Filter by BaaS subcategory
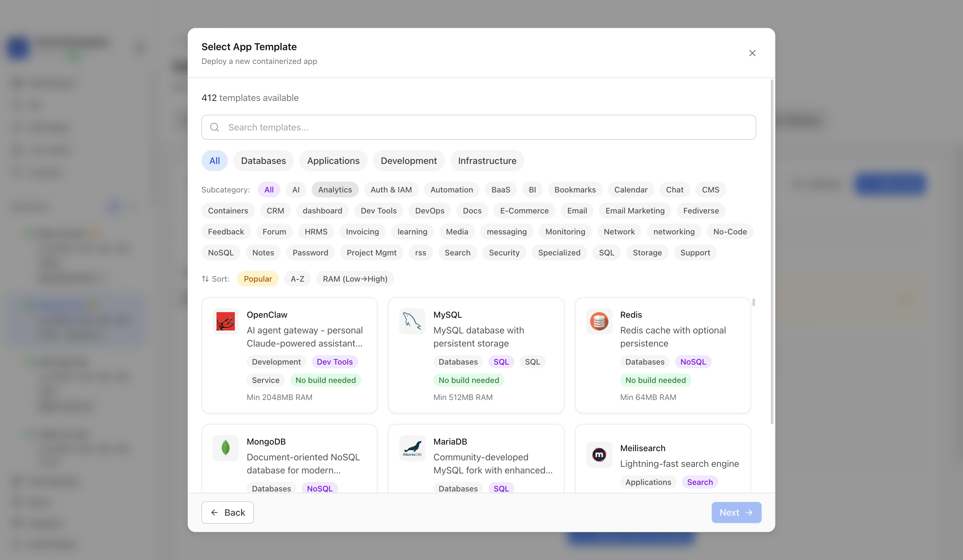The image size is (963, 560). [501, 190]
